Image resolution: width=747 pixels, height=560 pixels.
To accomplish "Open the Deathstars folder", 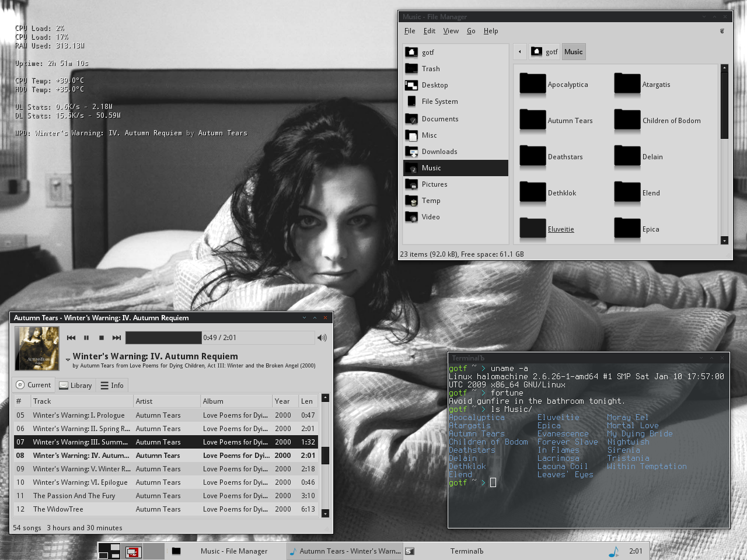I will pyautogui.click(x=551, y=157).
